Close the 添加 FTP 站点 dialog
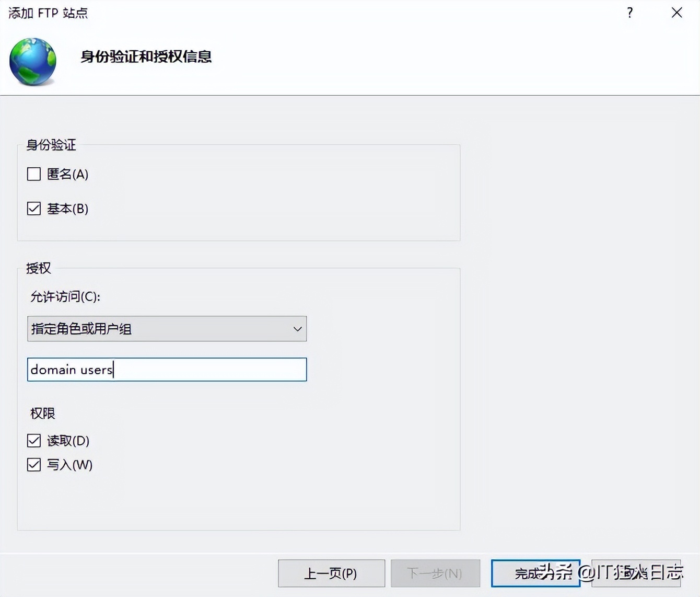This screenshot has width=700, height=597. pos(676,13)
